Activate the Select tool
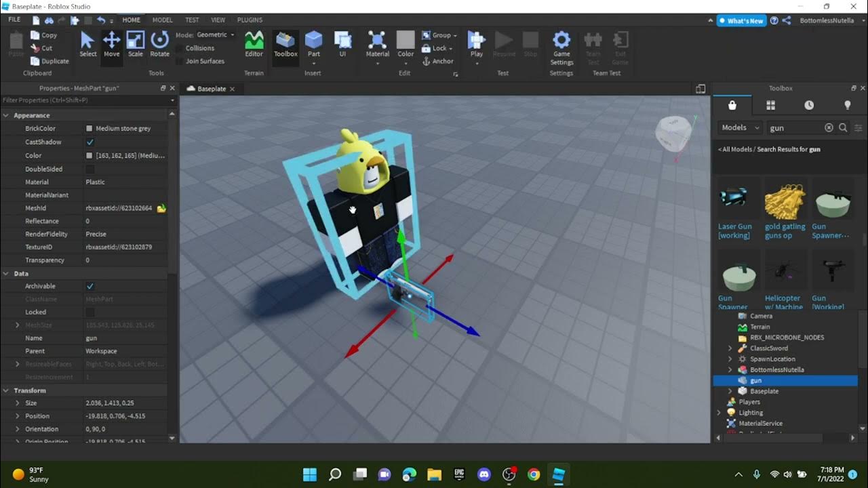The height and width of the screenshot is (488, 868). pos(88,44)
